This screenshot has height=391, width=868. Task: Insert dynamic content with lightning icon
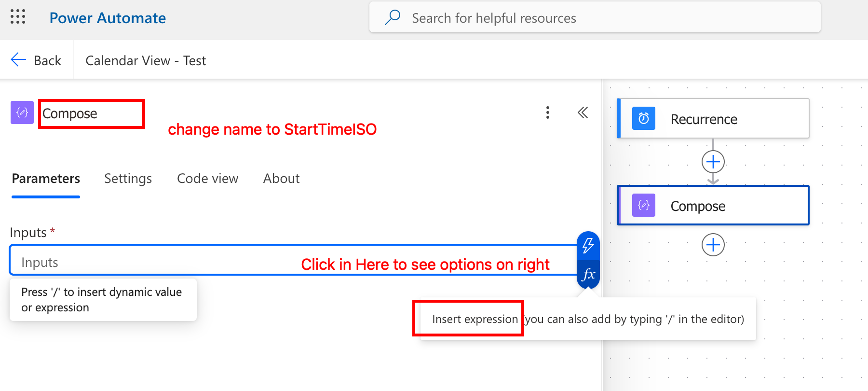click(588, 246)
